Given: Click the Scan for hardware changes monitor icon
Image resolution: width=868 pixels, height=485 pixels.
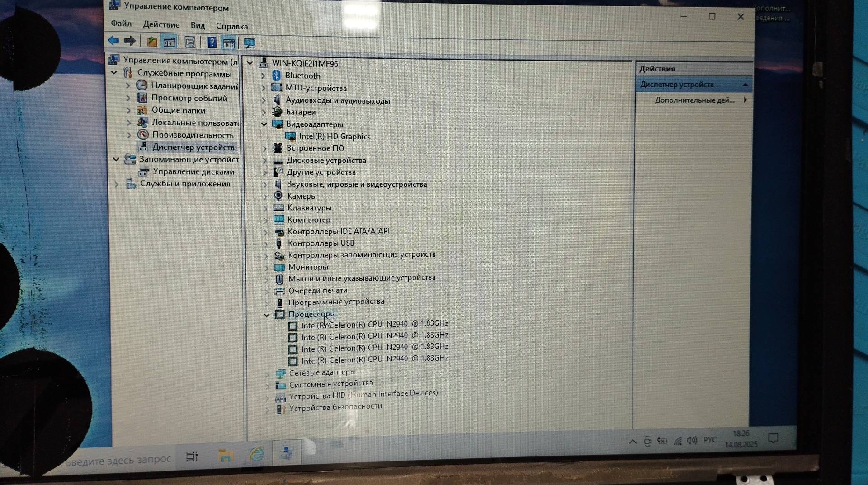Looking at the screenshot, I should click(250, 43).
